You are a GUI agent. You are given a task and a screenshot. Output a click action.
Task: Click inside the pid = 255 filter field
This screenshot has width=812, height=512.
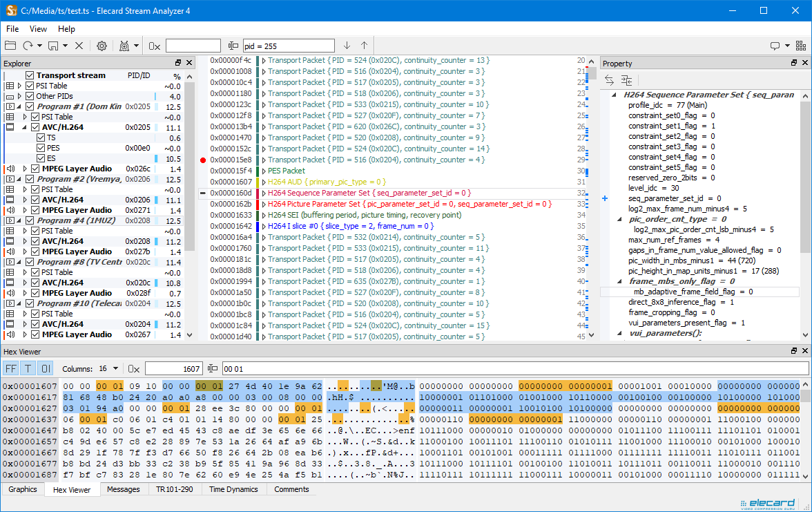point(290,45)
